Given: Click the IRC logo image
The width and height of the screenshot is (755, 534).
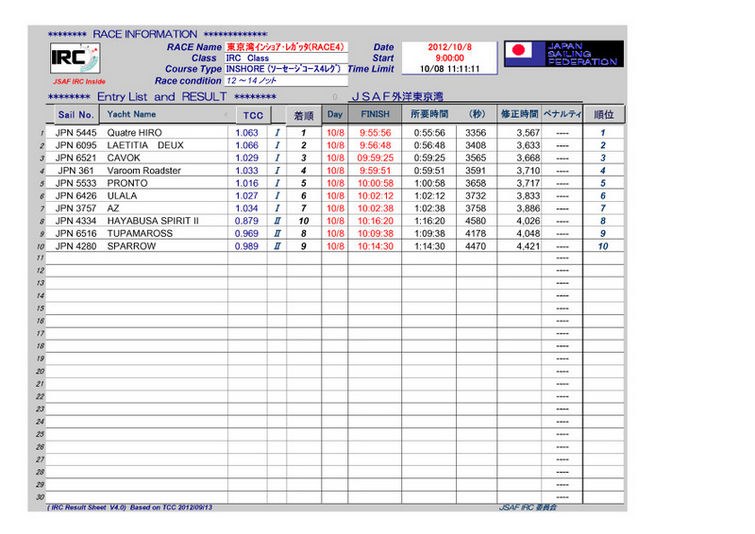Looking at the screenshot, I should pos(75,58).
